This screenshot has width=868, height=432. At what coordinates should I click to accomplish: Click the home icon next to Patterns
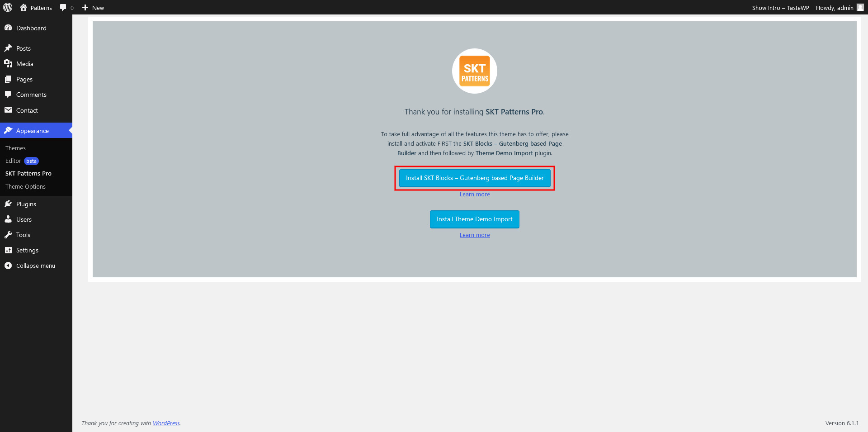[24, 7]
